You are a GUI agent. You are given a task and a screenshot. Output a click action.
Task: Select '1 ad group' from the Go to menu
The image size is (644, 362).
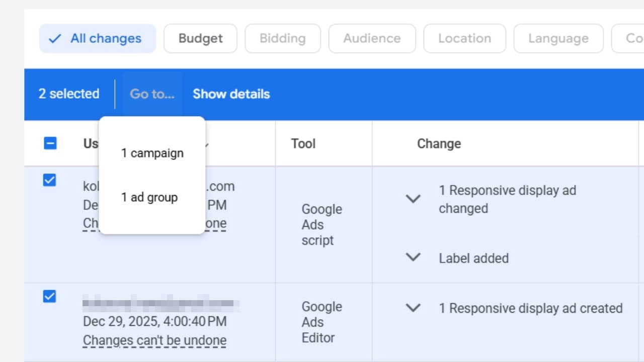tap(149, 197)
